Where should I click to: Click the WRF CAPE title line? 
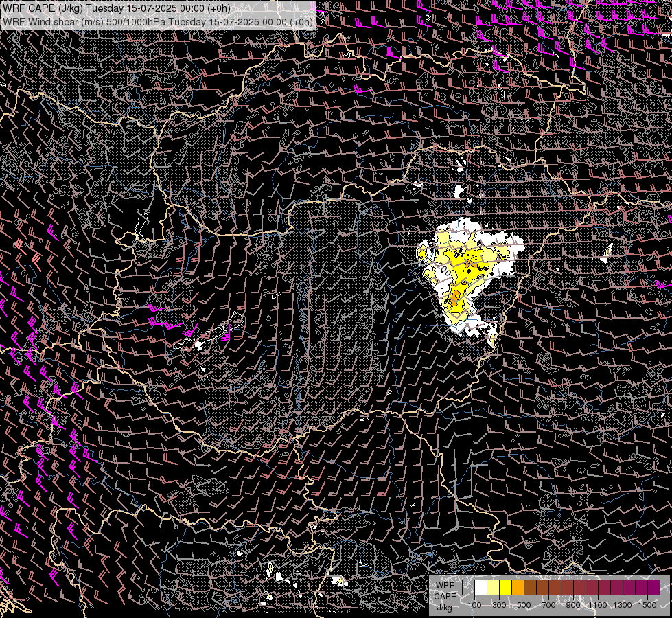117,8
